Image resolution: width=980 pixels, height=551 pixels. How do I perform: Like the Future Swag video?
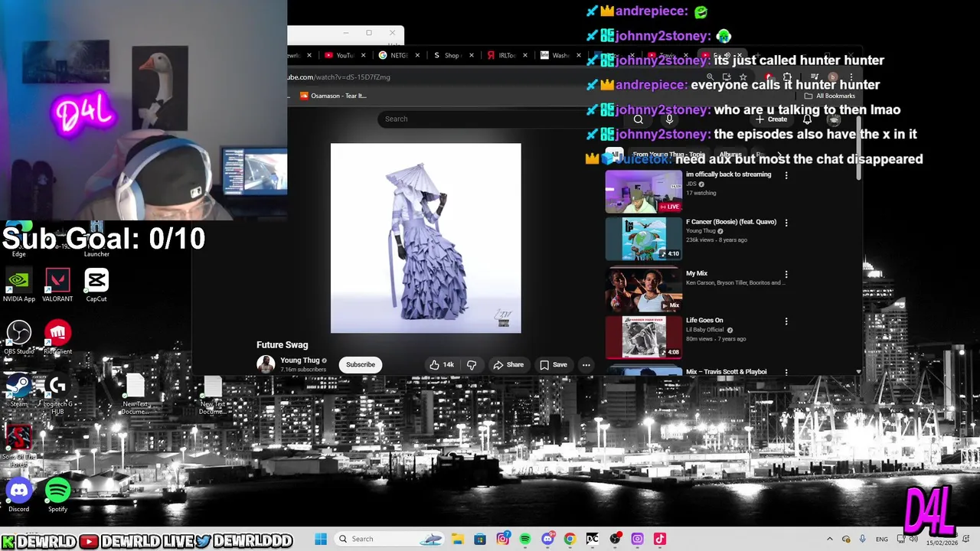442,365
